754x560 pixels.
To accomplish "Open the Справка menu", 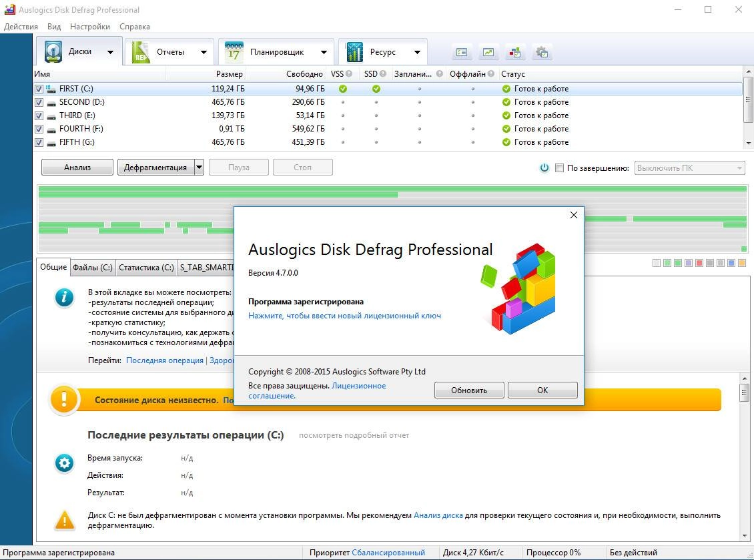I will (x=135, y=27).
